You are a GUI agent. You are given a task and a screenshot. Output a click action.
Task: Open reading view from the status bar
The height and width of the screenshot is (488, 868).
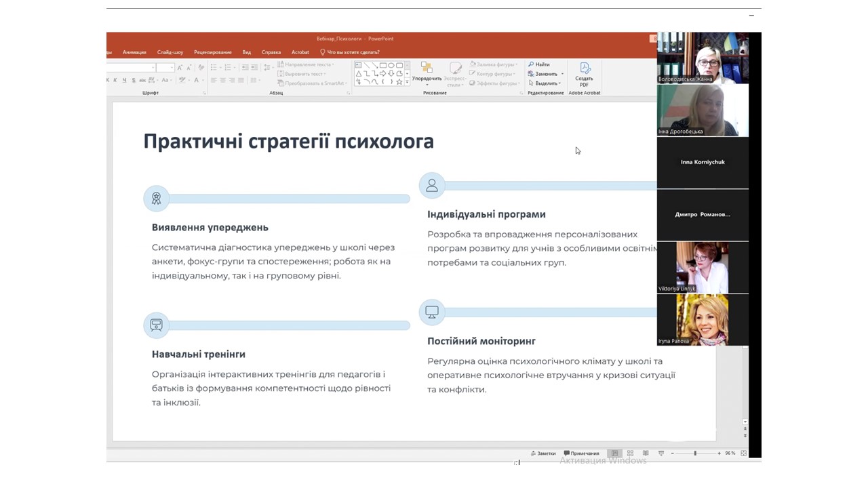[645, 453]
